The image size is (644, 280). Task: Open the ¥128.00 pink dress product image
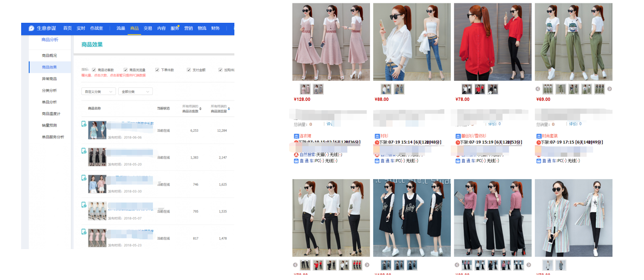[331, 42]
